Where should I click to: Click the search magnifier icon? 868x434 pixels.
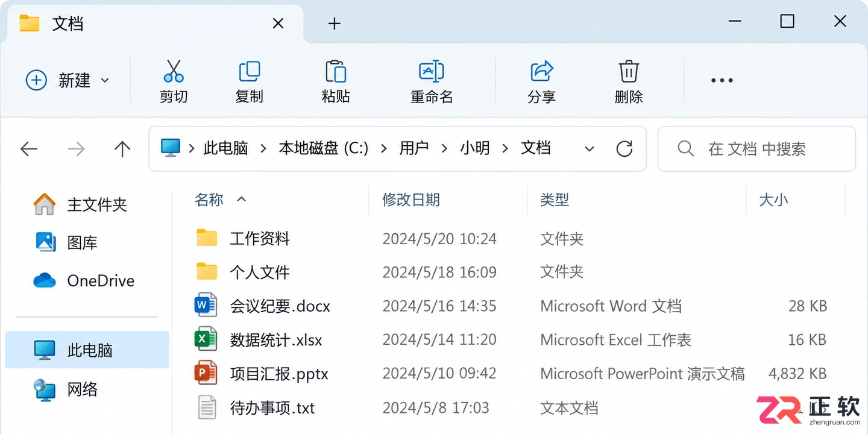click(x=685, y=148)
